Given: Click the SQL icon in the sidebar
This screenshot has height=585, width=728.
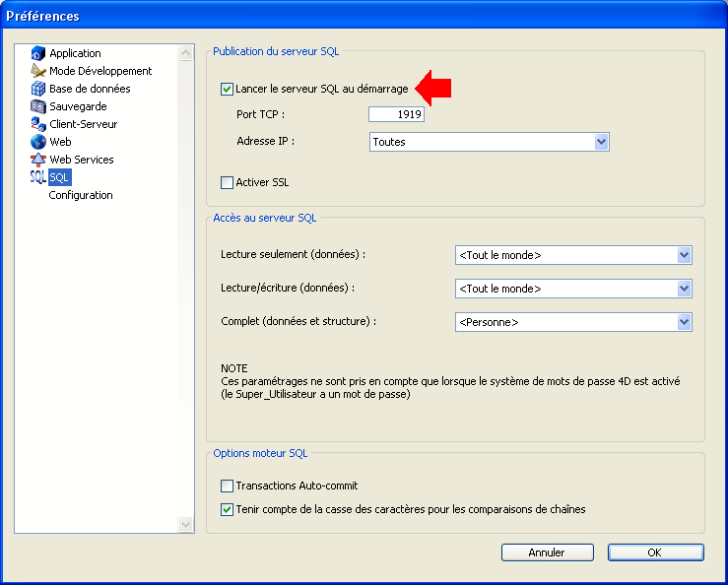Looking at the screenshot, I should (x=38, y=177).
